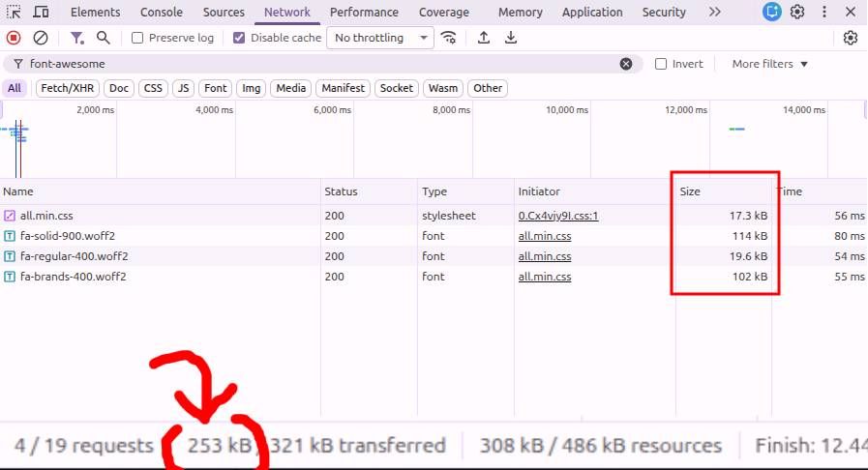Filter requests by Manifest type
This screenshot has height=470, width=868.
coord(343,88)
